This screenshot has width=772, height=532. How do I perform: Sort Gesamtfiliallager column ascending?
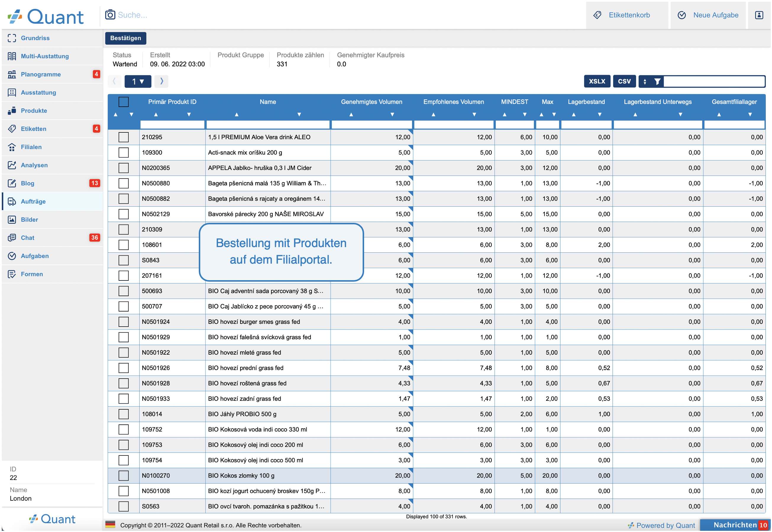719,114
